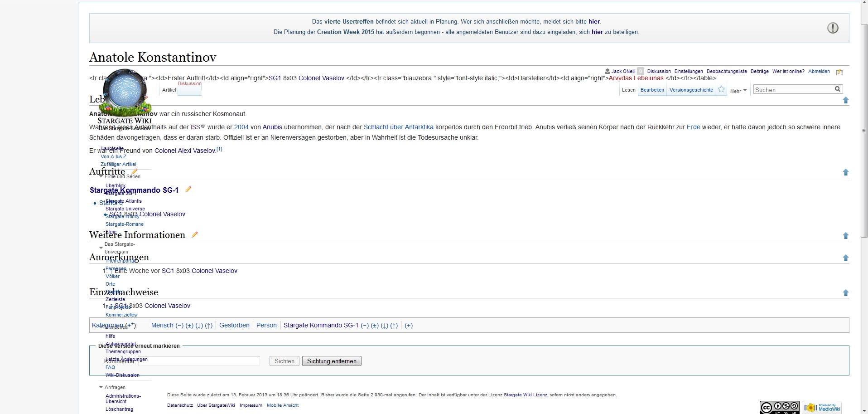Click the Kommentar text field
Viewport: 868px width, 414px height.
199,361
